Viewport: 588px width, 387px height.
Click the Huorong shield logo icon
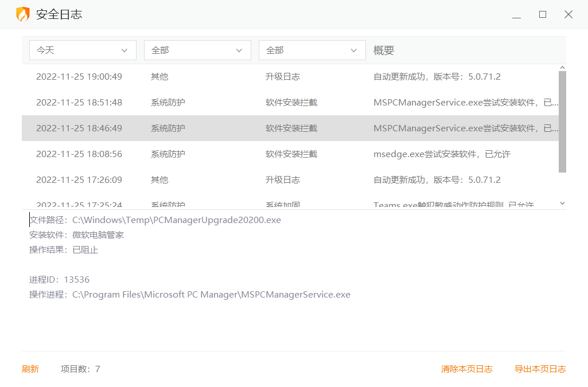point(23,14)
